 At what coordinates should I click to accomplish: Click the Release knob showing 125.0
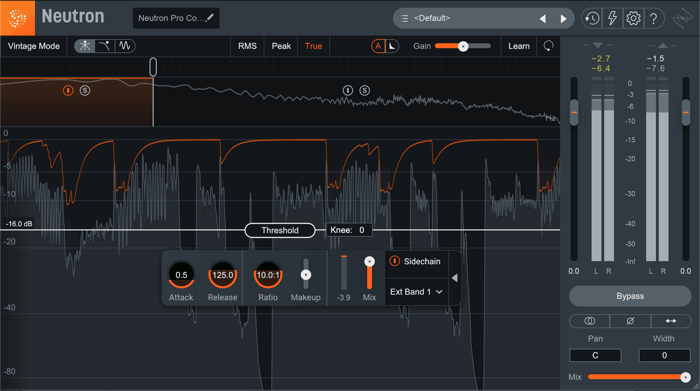[222, 275]
